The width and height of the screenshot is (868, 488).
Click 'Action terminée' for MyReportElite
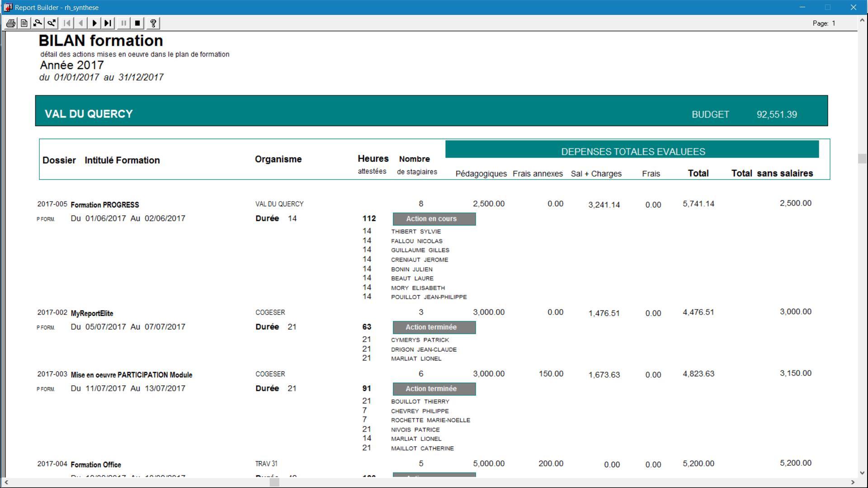[434, 327]
